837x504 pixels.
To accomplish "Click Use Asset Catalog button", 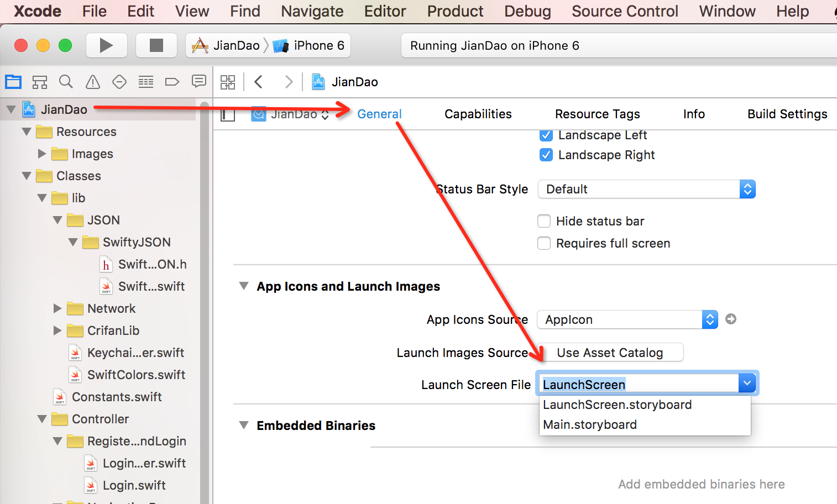I will click(610, 353).
